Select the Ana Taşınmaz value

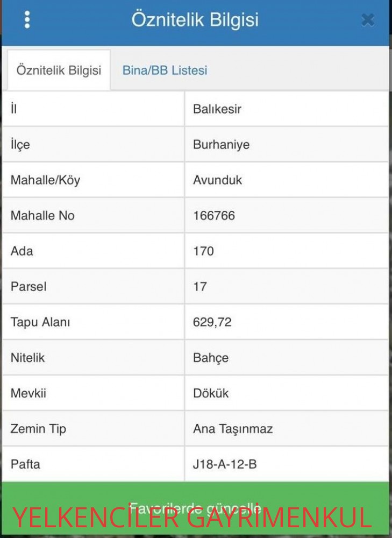pos(233,429)
